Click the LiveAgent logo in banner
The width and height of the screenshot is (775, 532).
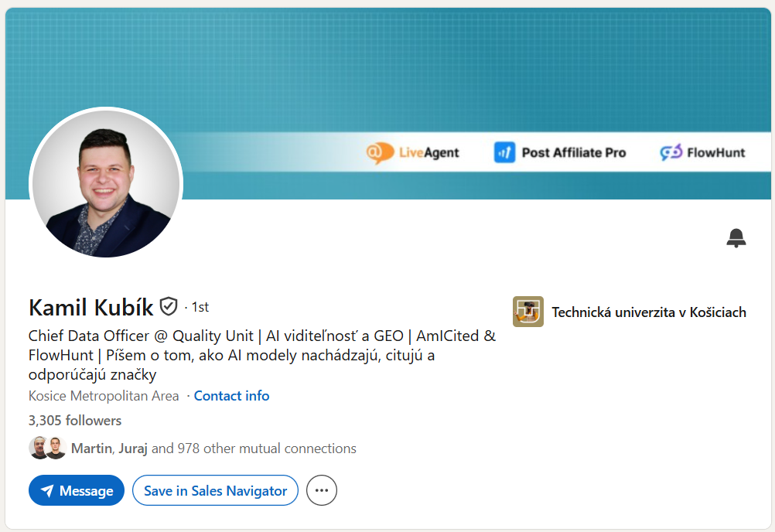pyautogui.click(x=413, y=152)
